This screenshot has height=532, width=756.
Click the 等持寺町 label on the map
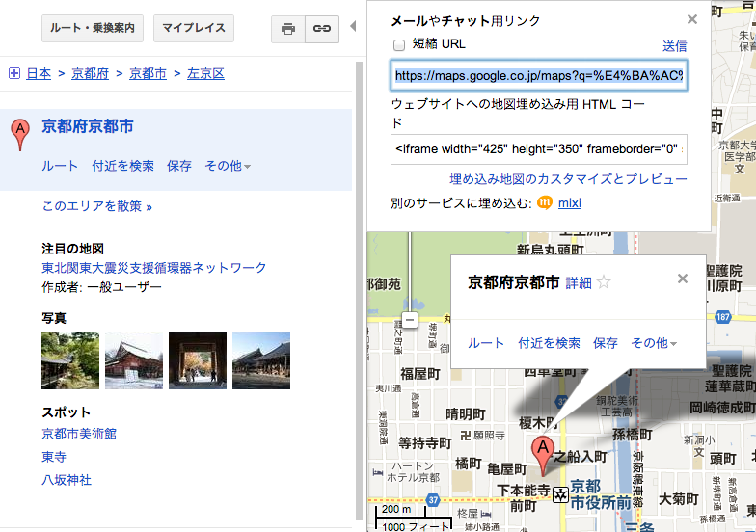(x=425, y=443)
